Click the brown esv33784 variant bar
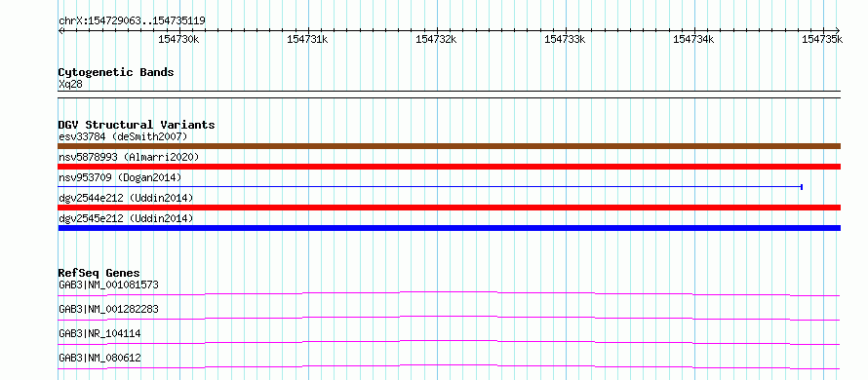The width and height of the screenshot is (868, 380). click(449, 146)
